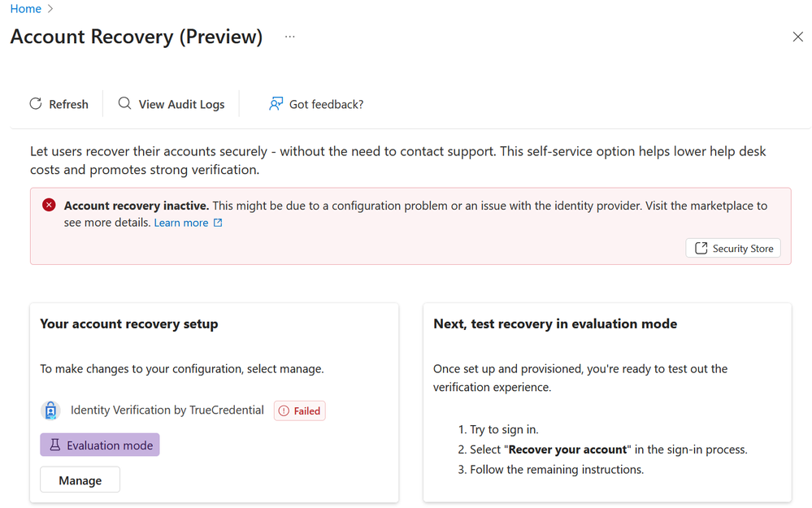812x508 pixels.
Task: Select the View Audit Logs label
Action: tap(181, 104)
